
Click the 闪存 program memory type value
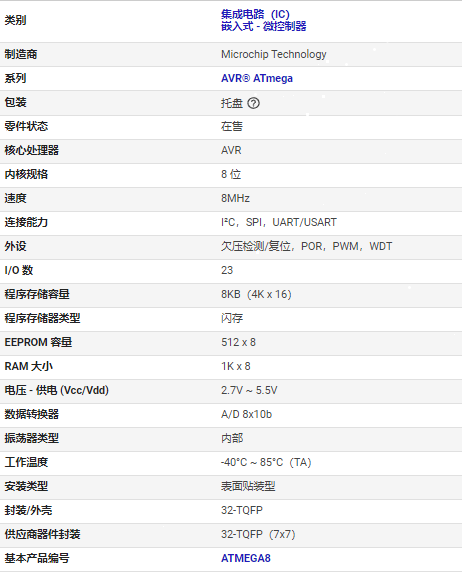[x=232, y=318]
